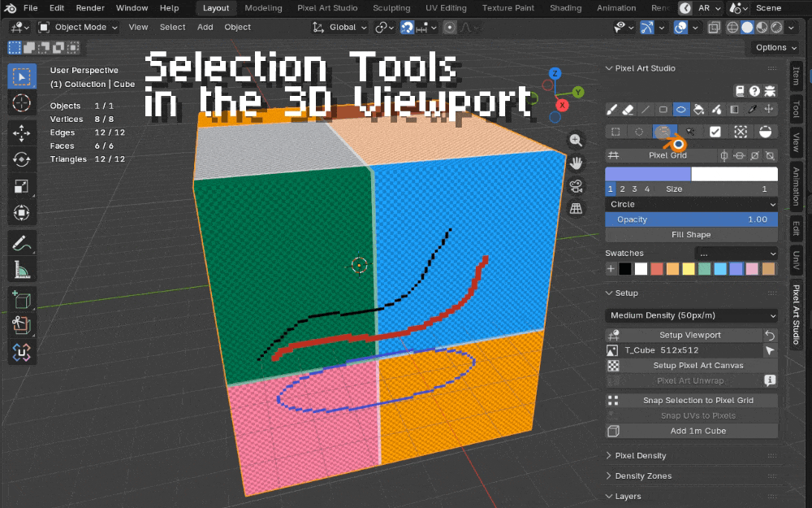The height and width of the screenshot is (508, 812).
Task: Pick the red color swatch
Action: [x=657, y=268]
